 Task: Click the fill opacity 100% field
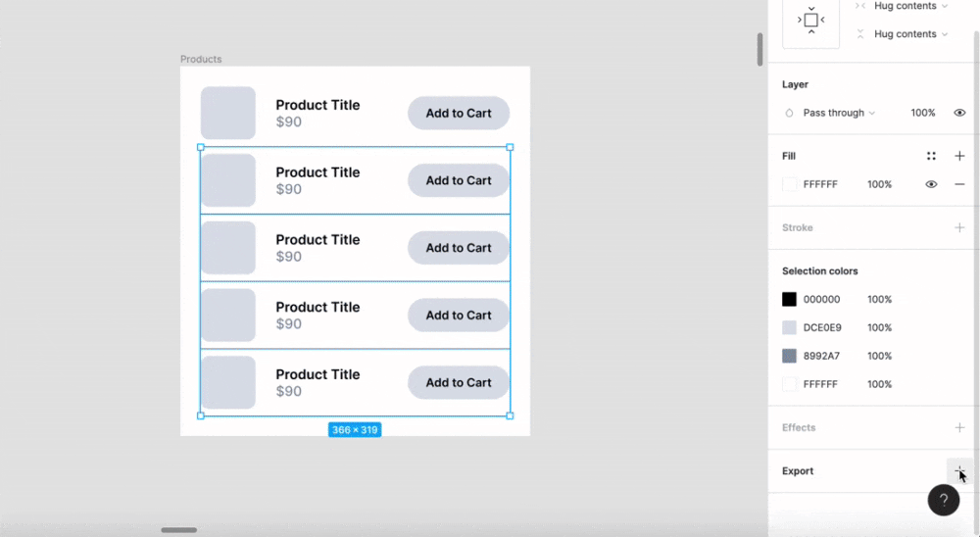pos(879,184)
